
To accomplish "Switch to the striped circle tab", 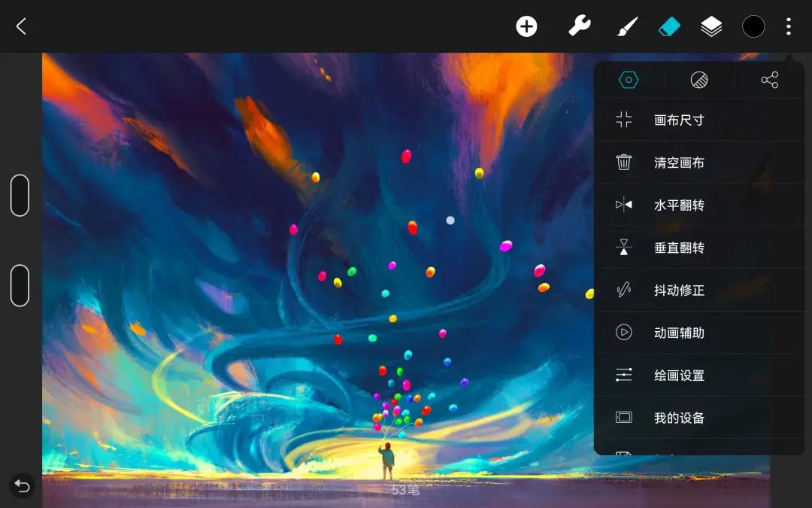I will point(699,80).
